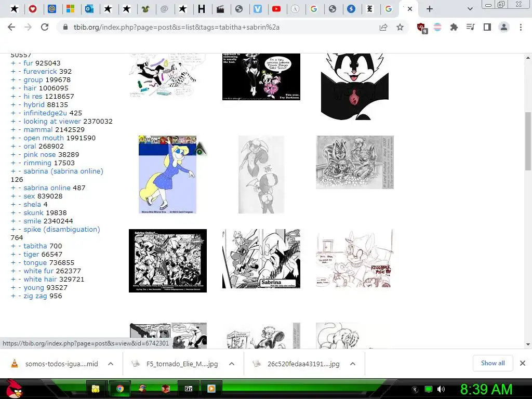Open the blonde ice skater thumbnail
The height and width of the screenshot is (399, 532).
tap(168, 175)
